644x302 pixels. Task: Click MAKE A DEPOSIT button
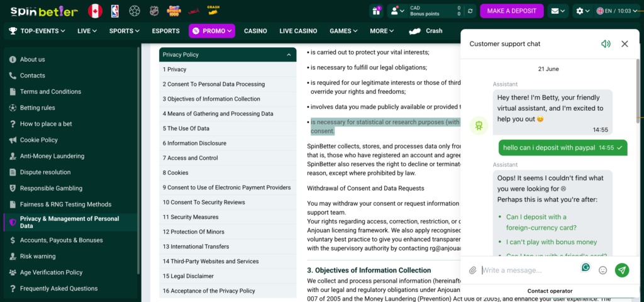pos(512,11)
